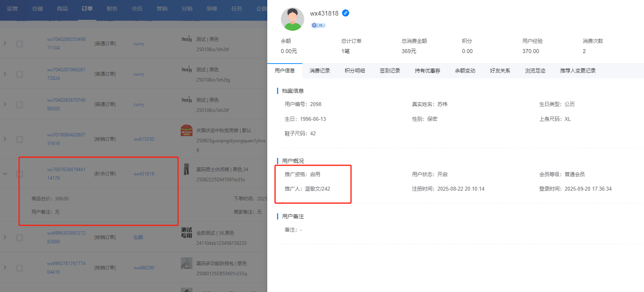Image resolution: width=644 pixels, height=292 pixels.
Task: Open the 全款测试 product thumbnail
Action: click(x=187, y=233)
